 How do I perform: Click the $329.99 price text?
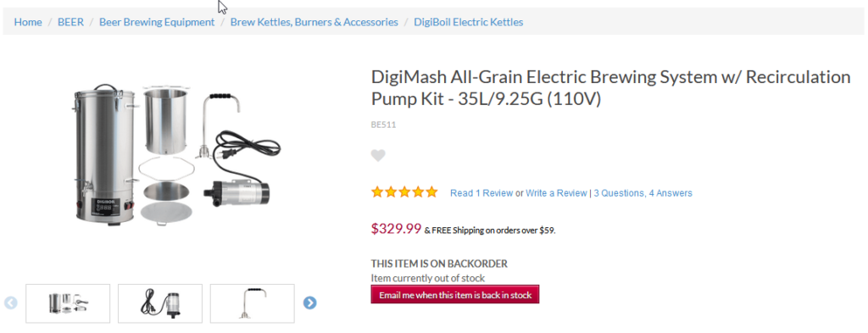397,229
